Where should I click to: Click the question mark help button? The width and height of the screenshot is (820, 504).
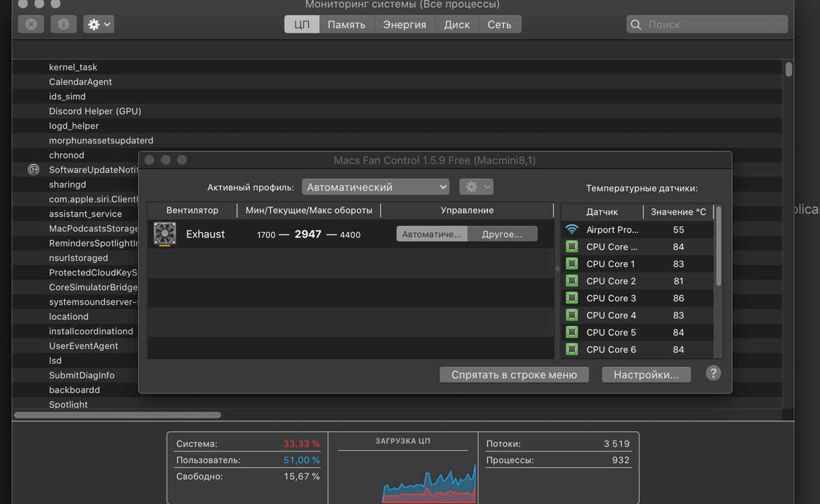click(713, 373)
